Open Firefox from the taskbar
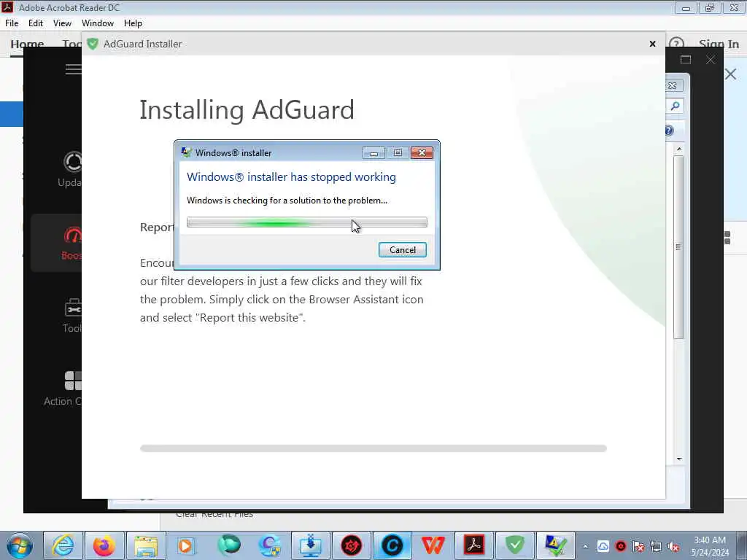This screenshot has width=747, height=560. click(x=104, y=545)
